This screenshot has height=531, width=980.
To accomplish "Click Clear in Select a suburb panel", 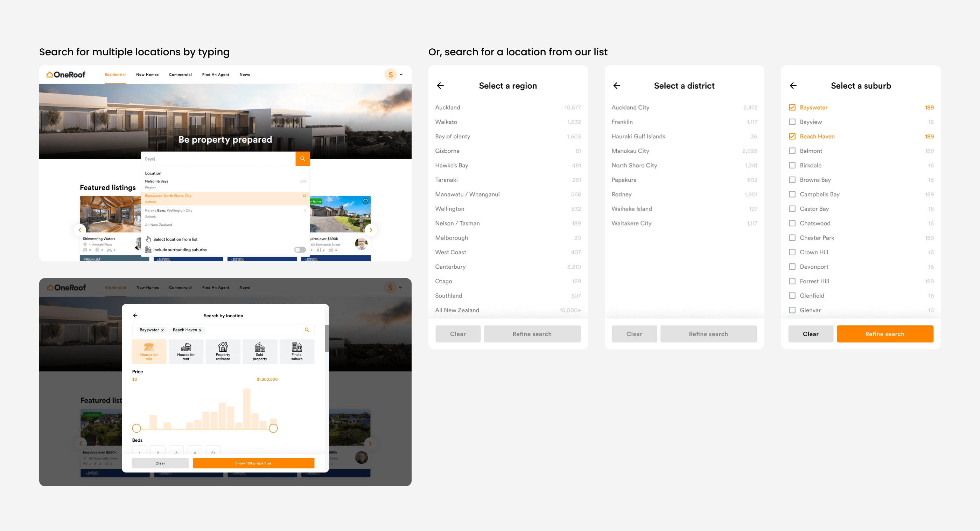I will click(x=811, y=334).
